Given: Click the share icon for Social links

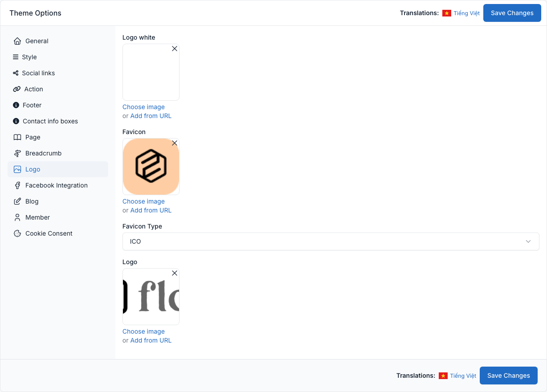Looking at the screenshot, I should [16, 73].
